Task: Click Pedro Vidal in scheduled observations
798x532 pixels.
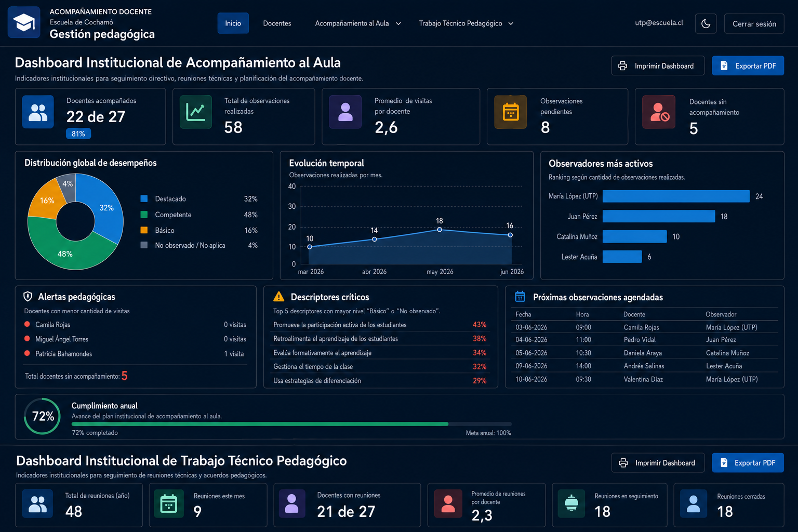Action: pyautogui.click(x=640, y=340)
